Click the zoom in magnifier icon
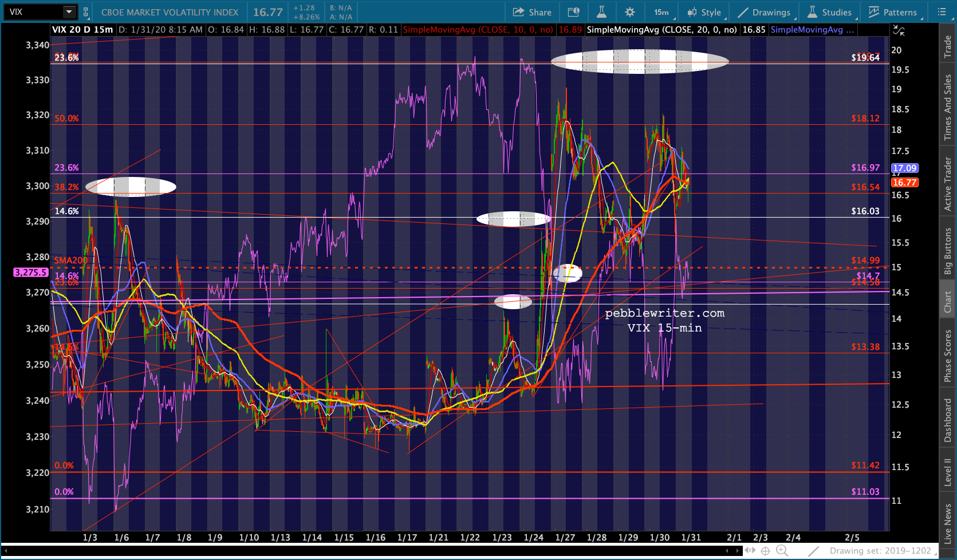The image size is (957, 560). coord(782,551)
